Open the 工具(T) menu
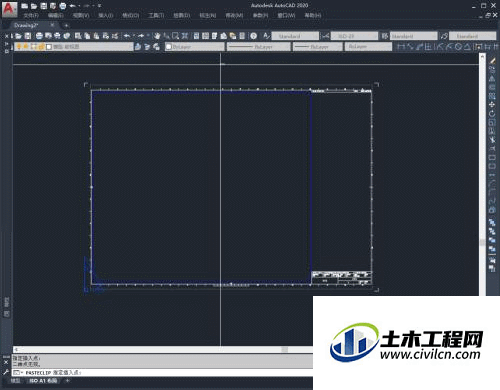This screenshot has width=500, height=390. pyautogui.click(x=156, y=15)
